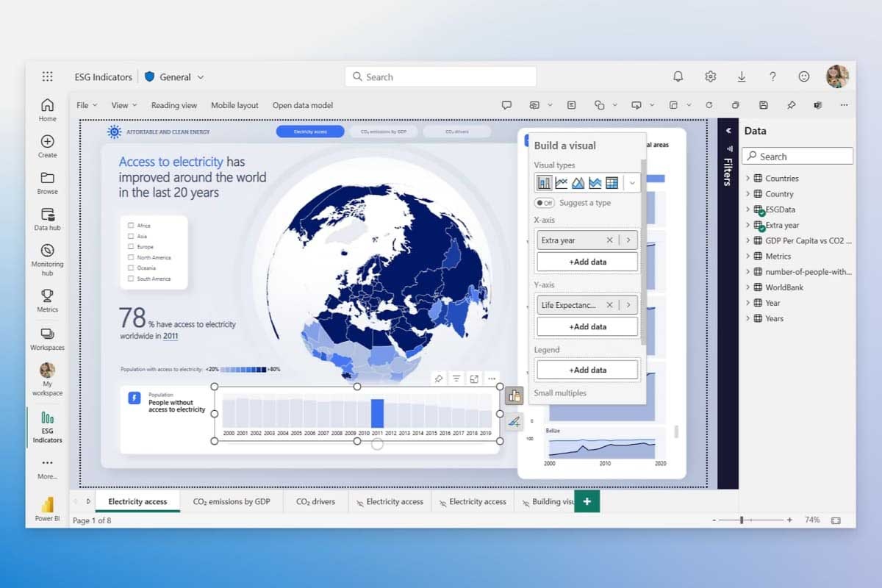Screen dimensions: 882x588
Task: Switch to the CO2 drivers page tab
Action: [x=315, y=501]
